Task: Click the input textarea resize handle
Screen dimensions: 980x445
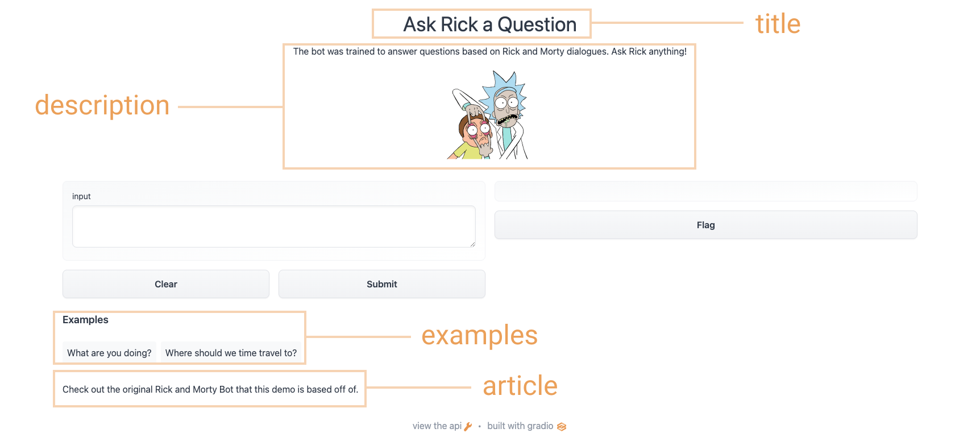Action: click(x=472, y=244)
